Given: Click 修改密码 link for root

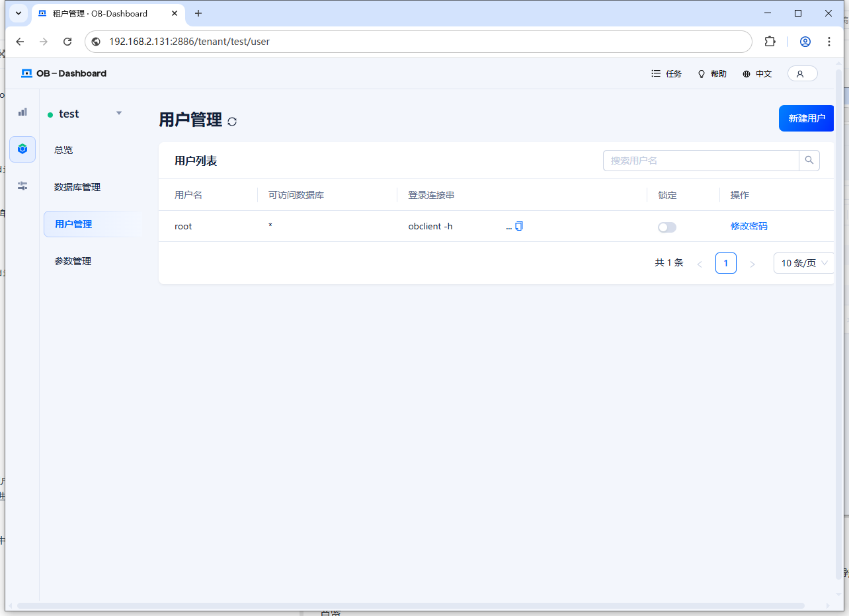Looking at the screenshot, I should coord(748,226).
